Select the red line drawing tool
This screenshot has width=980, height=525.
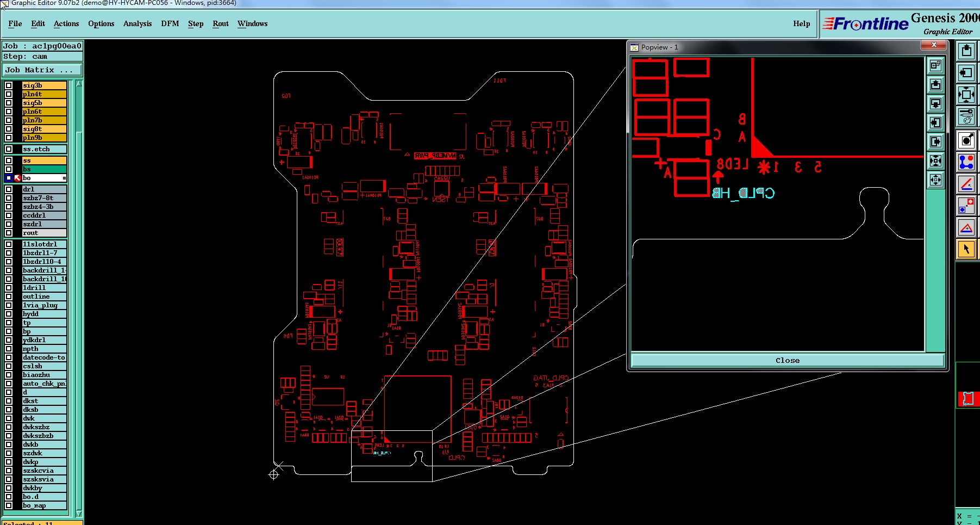966,184
